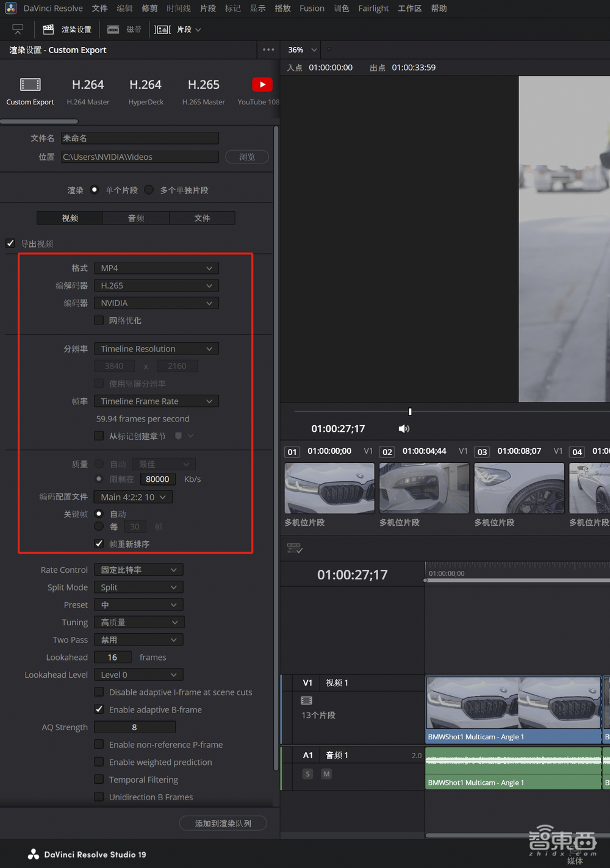Viewport: 610px width, 868px height.
Task: Click the Browse button next to location
Action: coord(247,157)
